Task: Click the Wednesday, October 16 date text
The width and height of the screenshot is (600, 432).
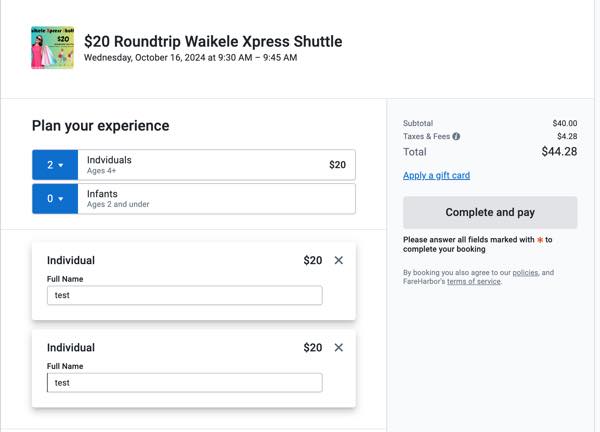Action: [x=190, y=58]
